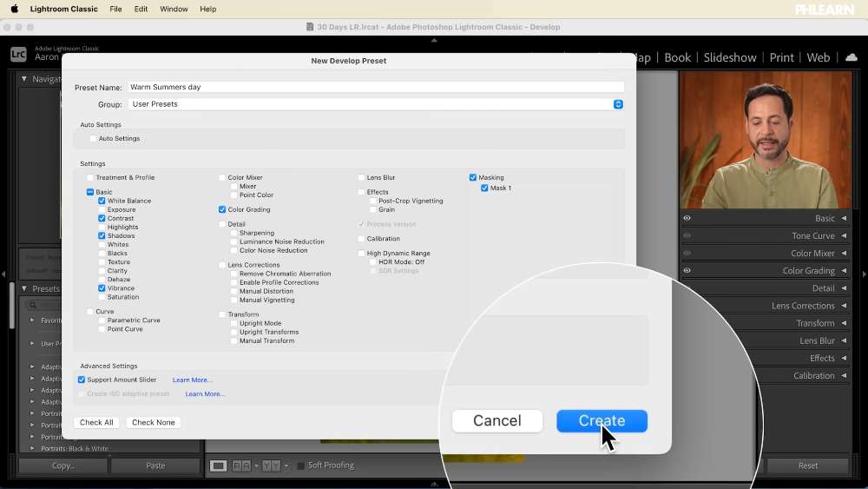The width and height of the screenshot is (868, 489).
Task: Open the Lightroom Classic app menu
Action: 63,9
